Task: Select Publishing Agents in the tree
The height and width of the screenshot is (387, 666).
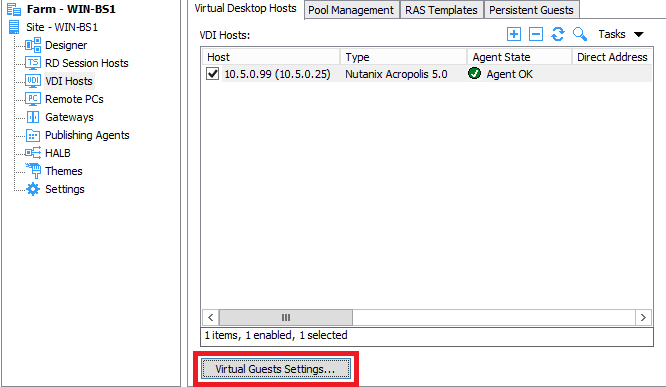Action: click(x=87, y=135)
